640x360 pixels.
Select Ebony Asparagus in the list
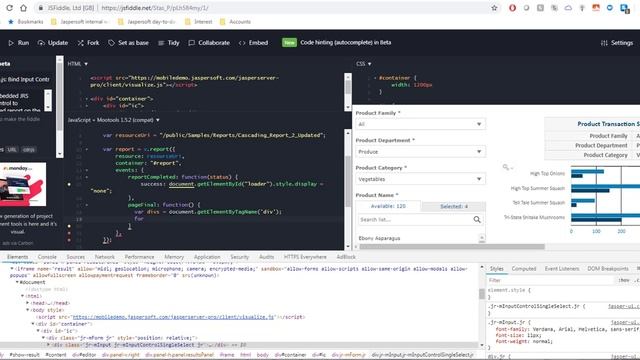[x=379, y=238]
